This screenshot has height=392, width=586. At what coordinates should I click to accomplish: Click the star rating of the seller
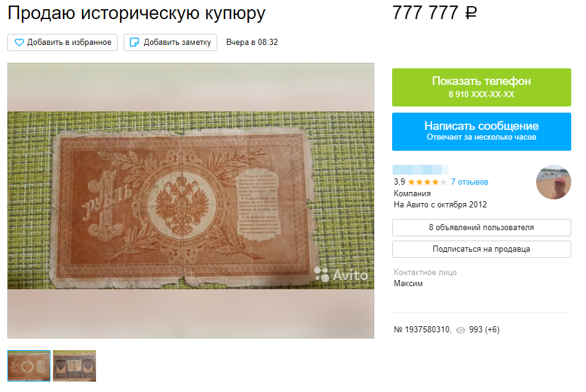pos(427,182)
